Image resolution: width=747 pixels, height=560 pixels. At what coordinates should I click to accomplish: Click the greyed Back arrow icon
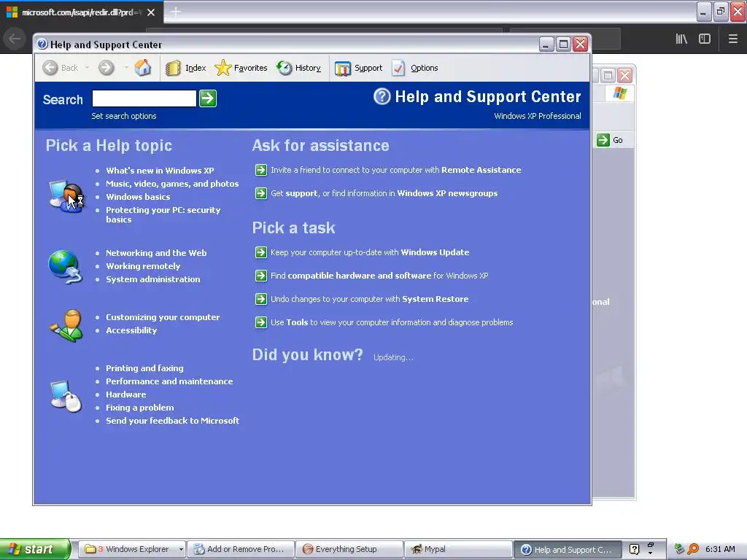[50, 68]
